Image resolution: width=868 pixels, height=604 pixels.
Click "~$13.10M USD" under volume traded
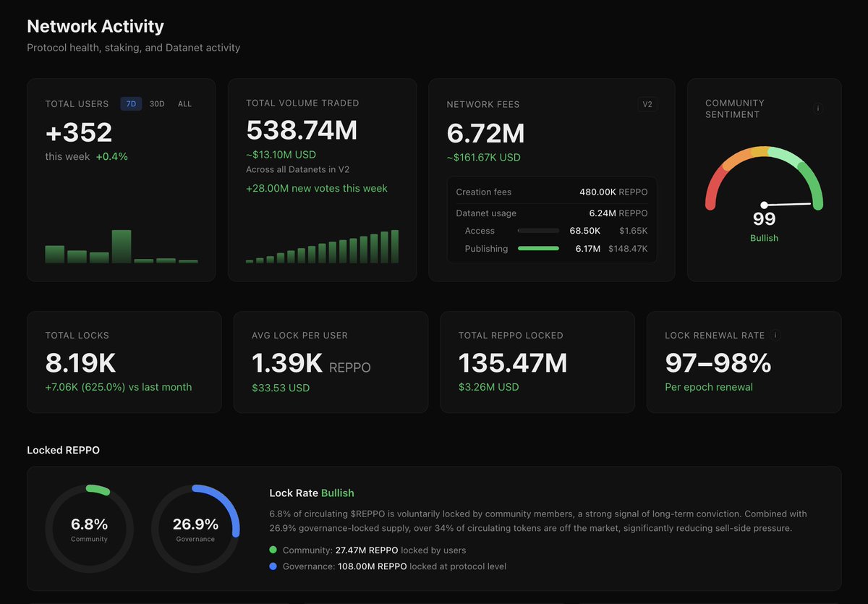tap(281, 154)
